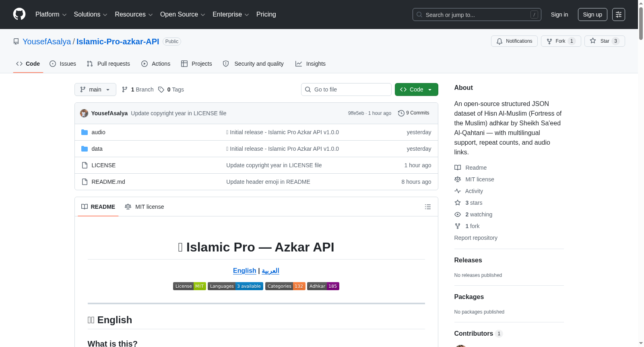The height and width of the screenshot is (347, 644).
Task: Click the Languages 3 available badge
Action: tap(235, 286)
